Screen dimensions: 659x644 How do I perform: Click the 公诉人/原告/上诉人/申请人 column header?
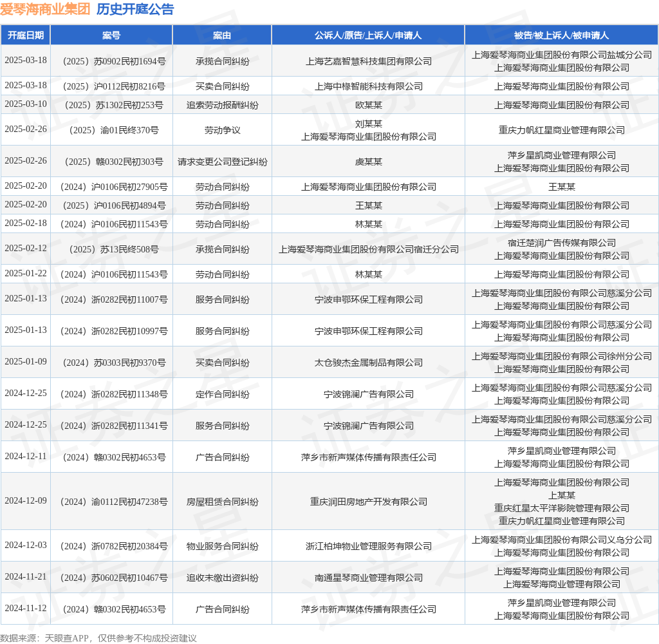click(x=368, y=35)
